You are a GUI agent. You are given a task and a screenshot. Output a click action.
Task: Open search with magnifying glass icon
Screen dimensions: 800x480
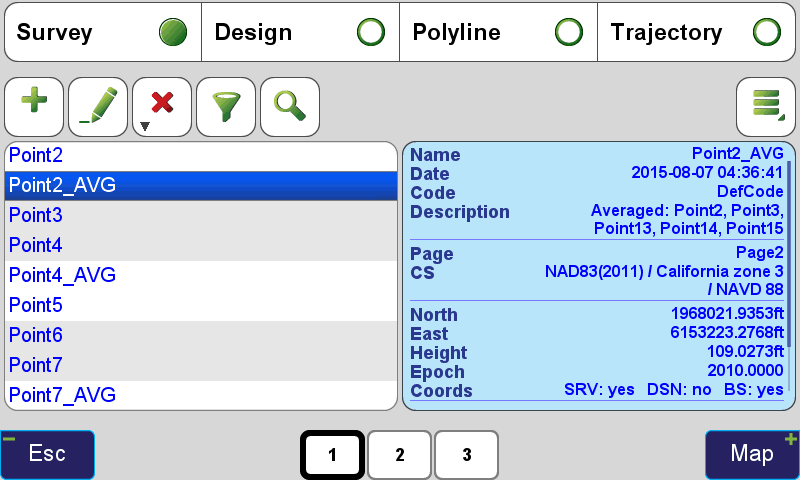290,107
